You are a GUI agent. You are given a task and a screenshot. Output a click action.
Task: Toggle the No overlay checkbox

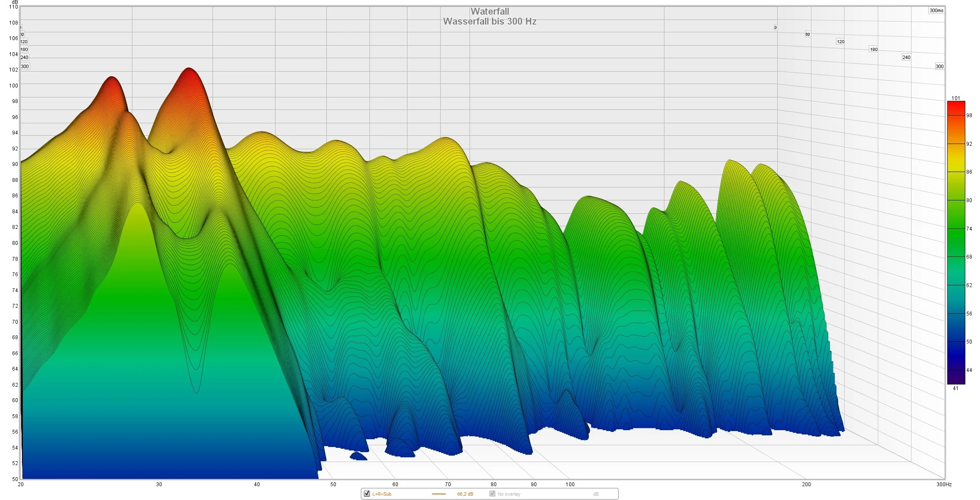(492, 494)
